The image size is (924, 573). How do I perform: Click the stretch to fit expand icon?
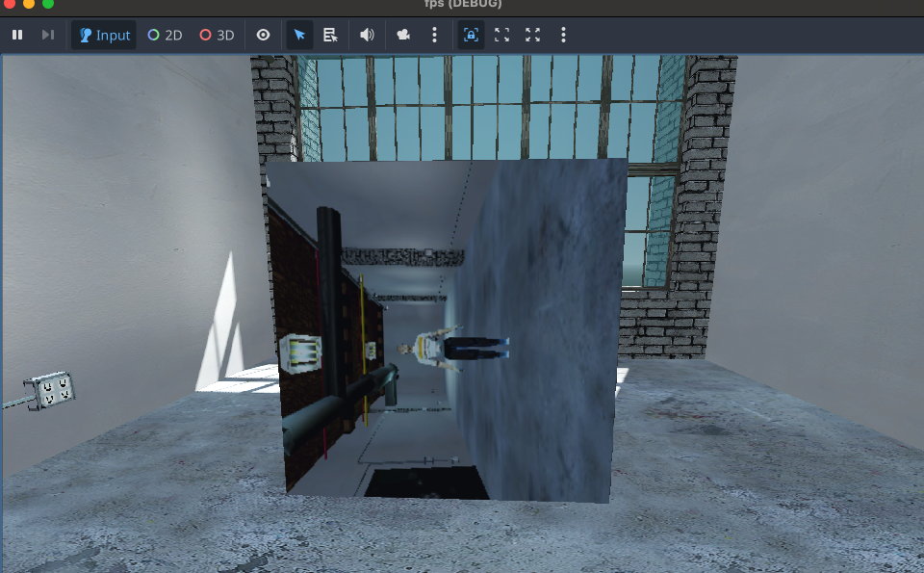coord(533,35)
